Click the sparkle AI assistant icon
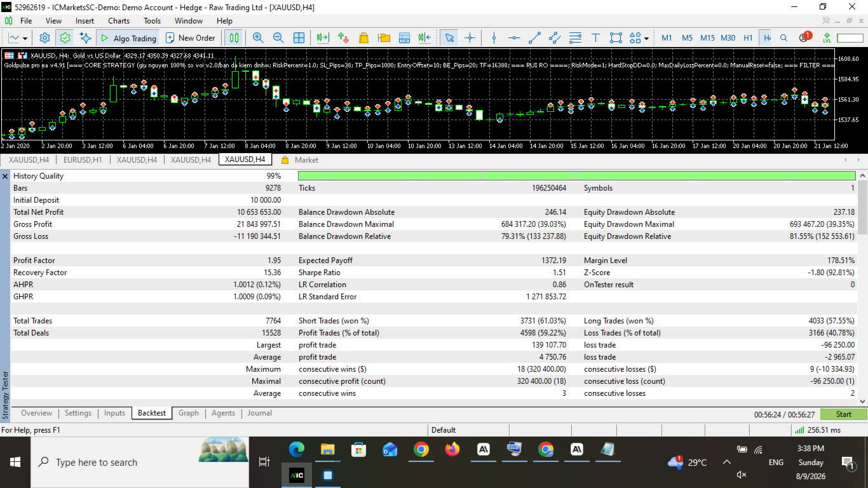This screenshot has width=868, height=488. (85, 37)
